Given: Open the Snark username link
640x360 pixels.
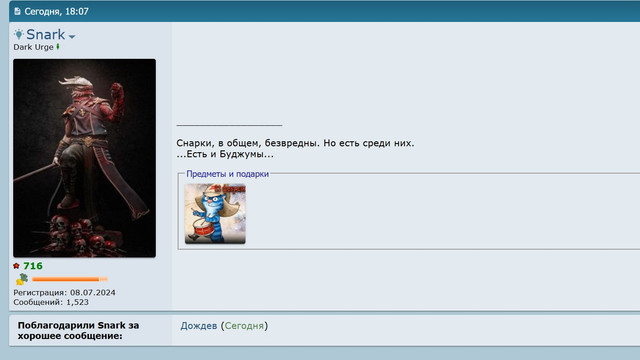Looking at the screenshot, I should 45,34.
